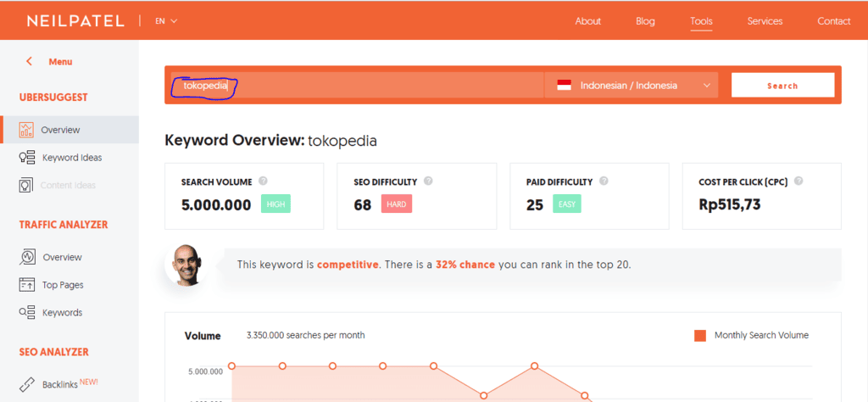Click the Backlinks chain icon
This screenshot has height=402, width=868.
coord(27,385)
